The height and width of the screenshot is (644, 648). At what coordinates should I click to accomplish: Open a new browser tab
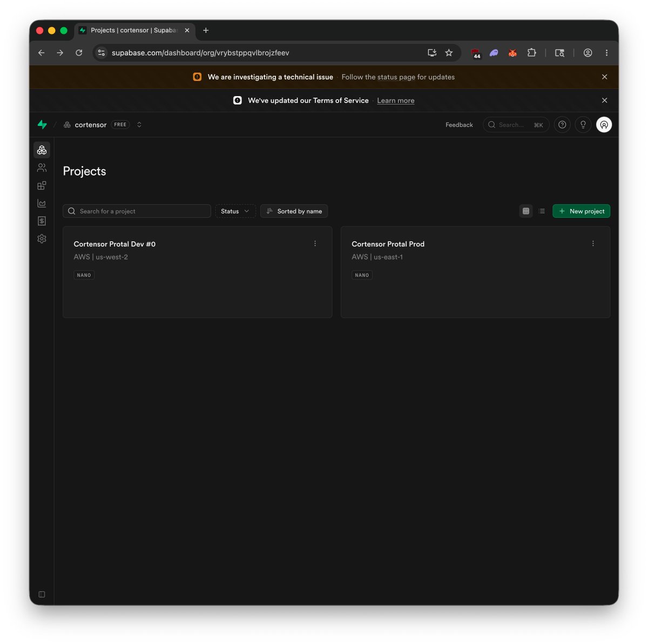pos(206,30)
